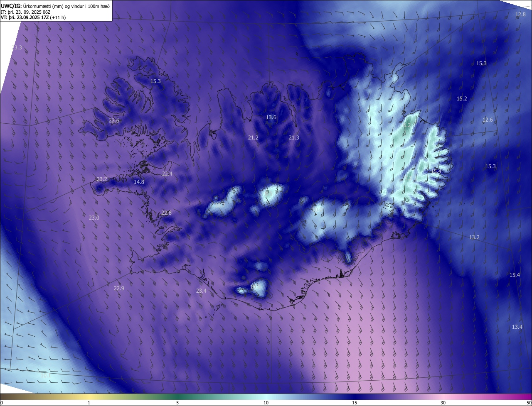Click the map value 13.4

pos(517,327)
